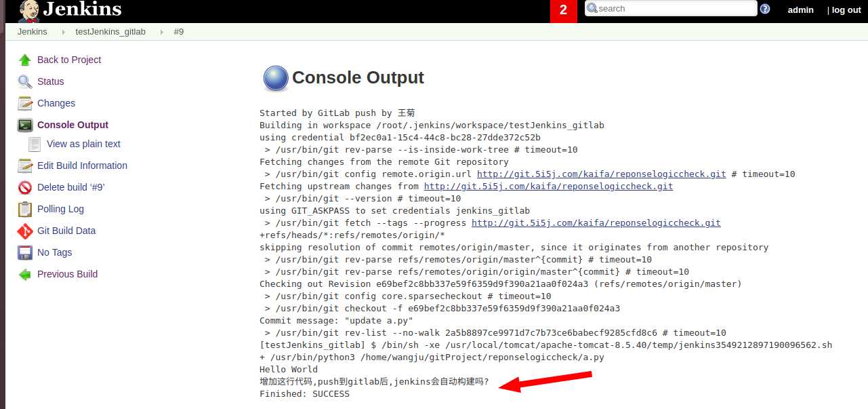Click the 'skipping resolution of commit' line
The image size is (868, 409).
click(514, 248)
